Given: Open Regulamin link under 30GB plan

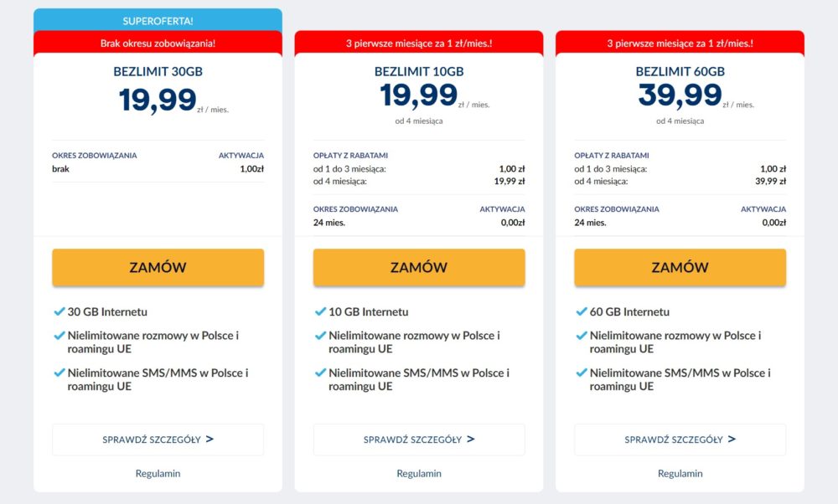Looking at the screenshot, I should point(158,474).
